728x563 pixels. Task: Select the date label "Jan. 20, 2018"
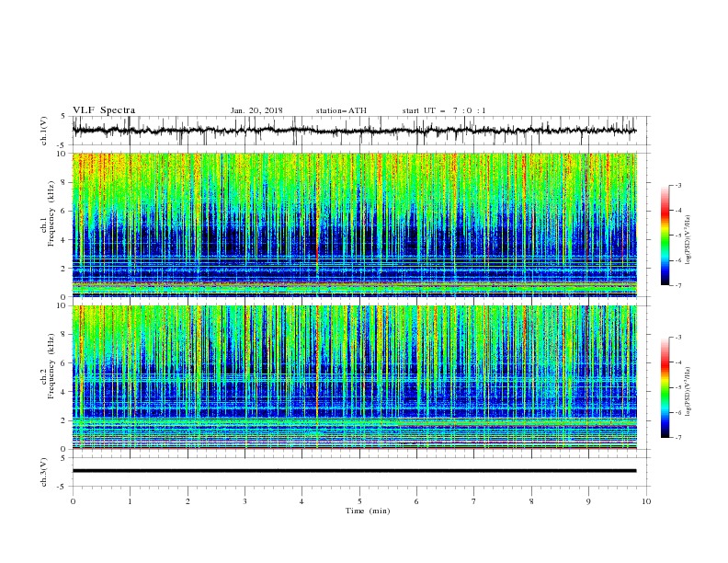click(256, 110)
